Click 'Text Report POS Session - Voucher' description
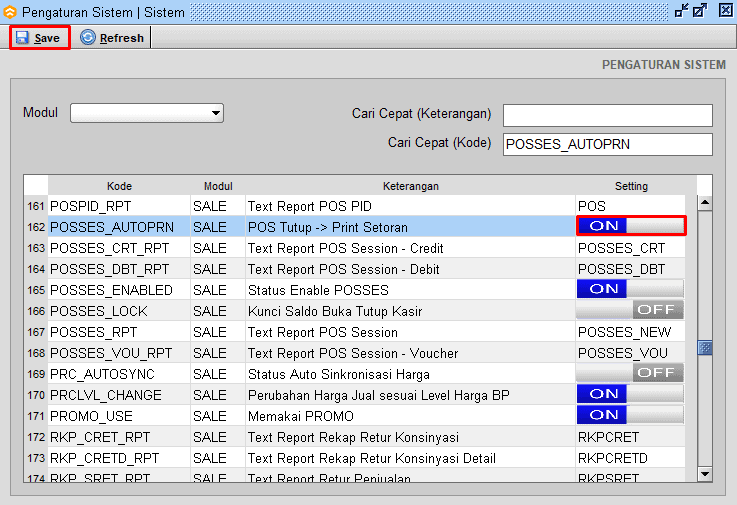737x505 pixels. coord(353,353)
